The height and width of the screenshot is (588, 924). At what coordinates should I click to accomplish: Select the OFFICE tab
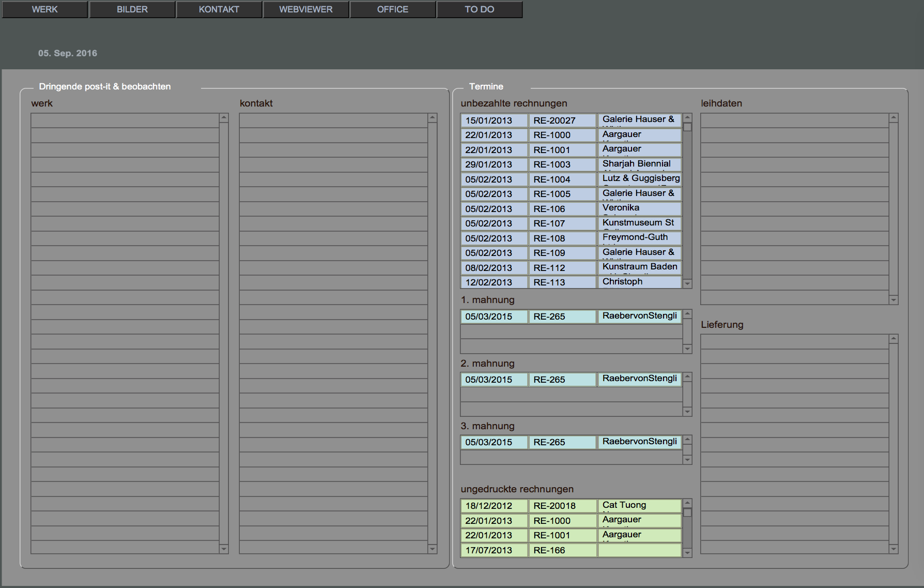pos(393,9)
